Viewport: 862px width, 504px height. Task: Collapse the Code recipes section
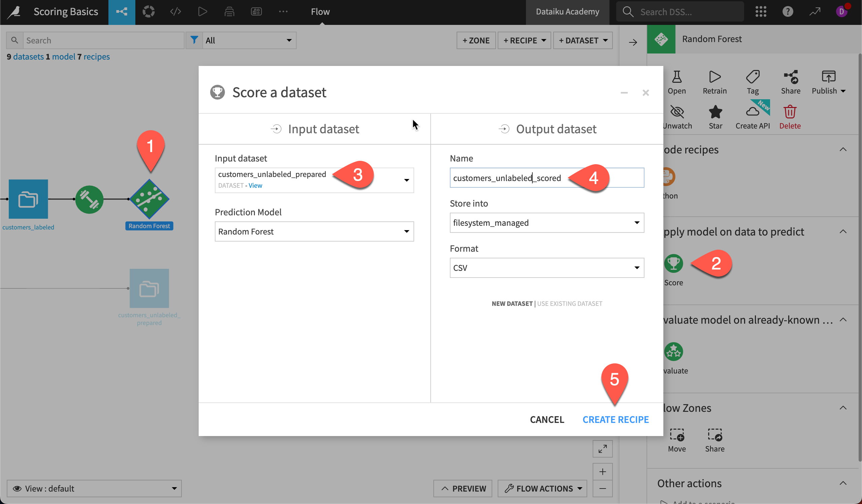coord(843,149)
